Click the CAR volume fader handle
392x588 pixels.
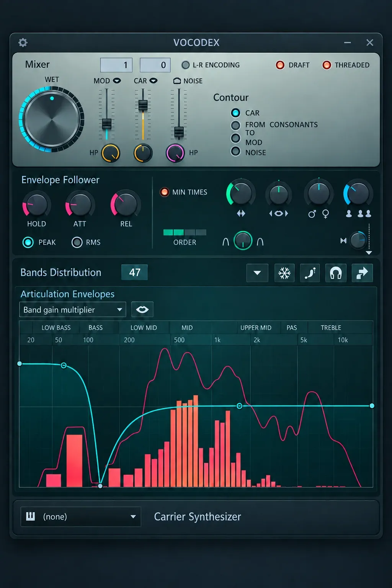[143, 105]
